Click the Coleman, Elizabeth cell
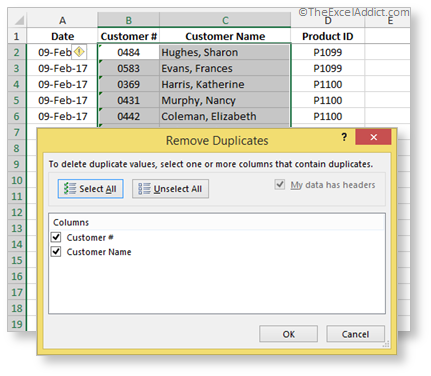 tap(225, 116)
